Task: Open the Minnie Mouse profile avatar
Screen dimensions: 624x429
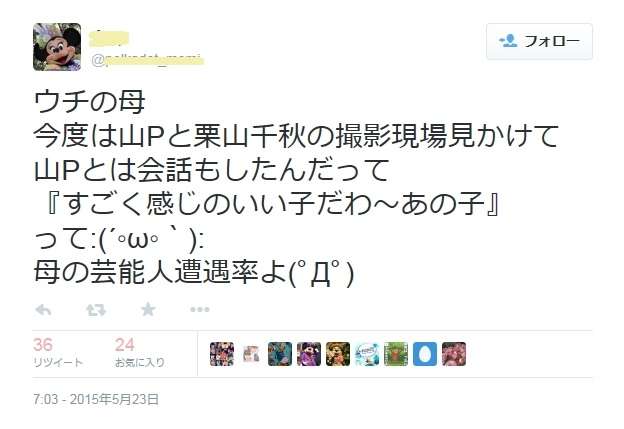Action: 57,47
